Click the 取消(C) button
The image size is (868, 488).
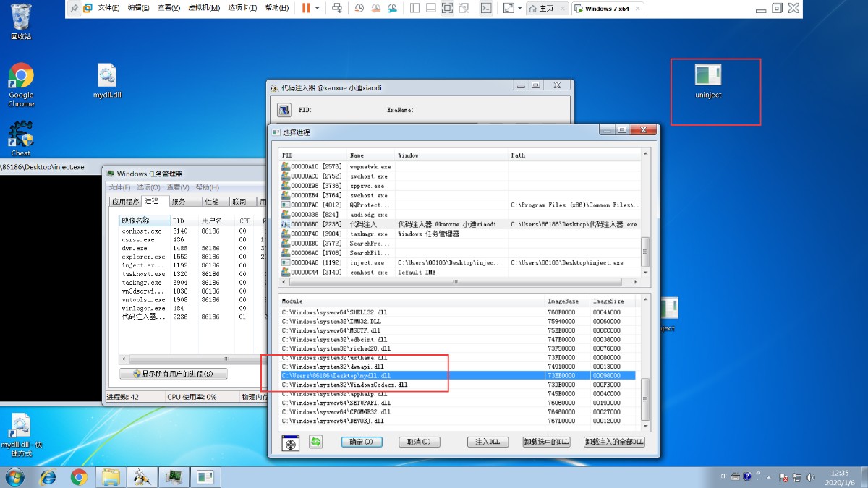pyautogui.click(x=419, y=442)
